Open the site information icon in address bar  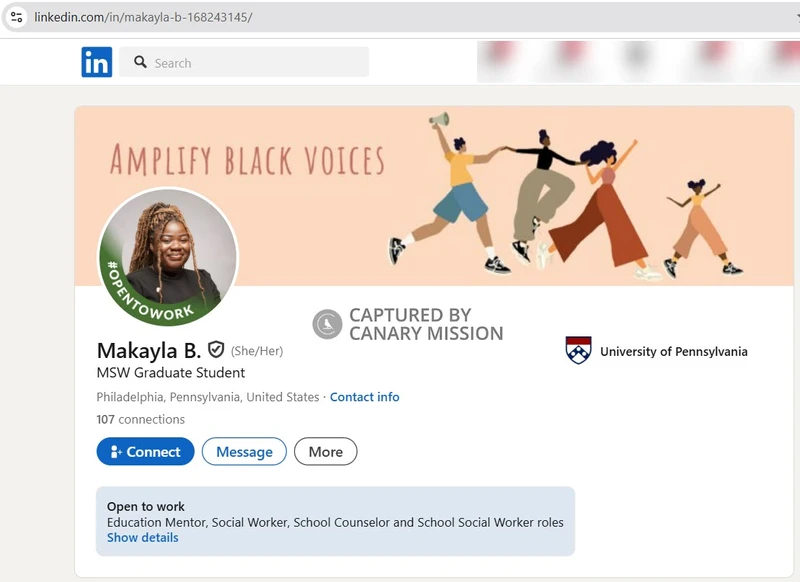click(16, 17)
